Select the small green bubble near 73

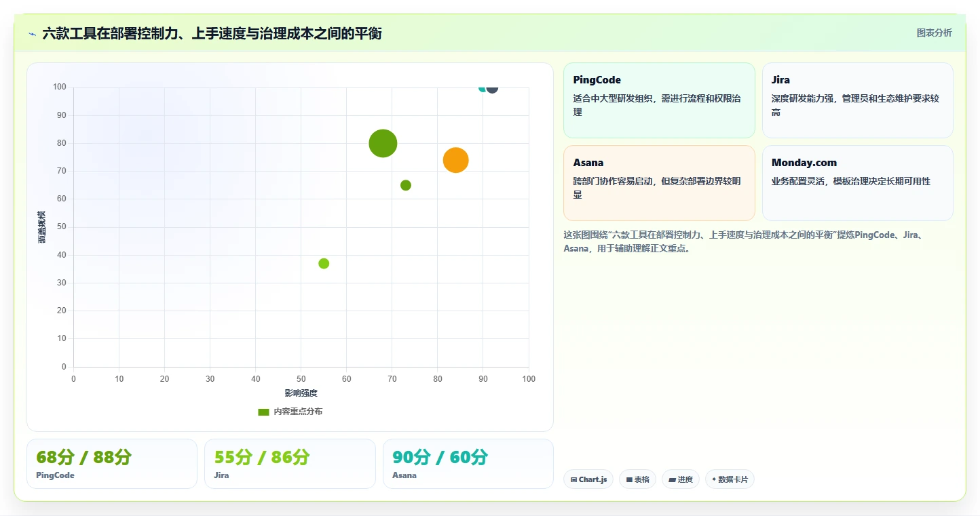[406, 185]
